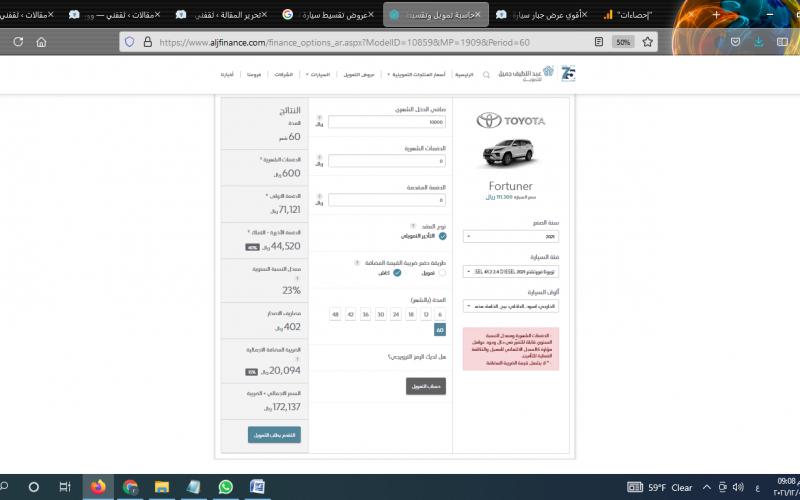Choose the 12 month period

(426, 314)
